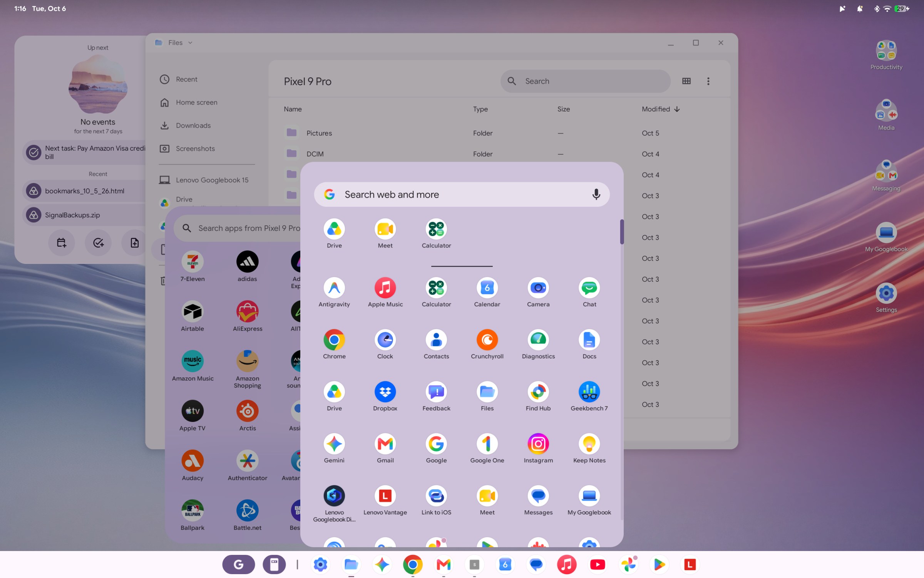Click the add task button in widget

click(x=98, y=243)
